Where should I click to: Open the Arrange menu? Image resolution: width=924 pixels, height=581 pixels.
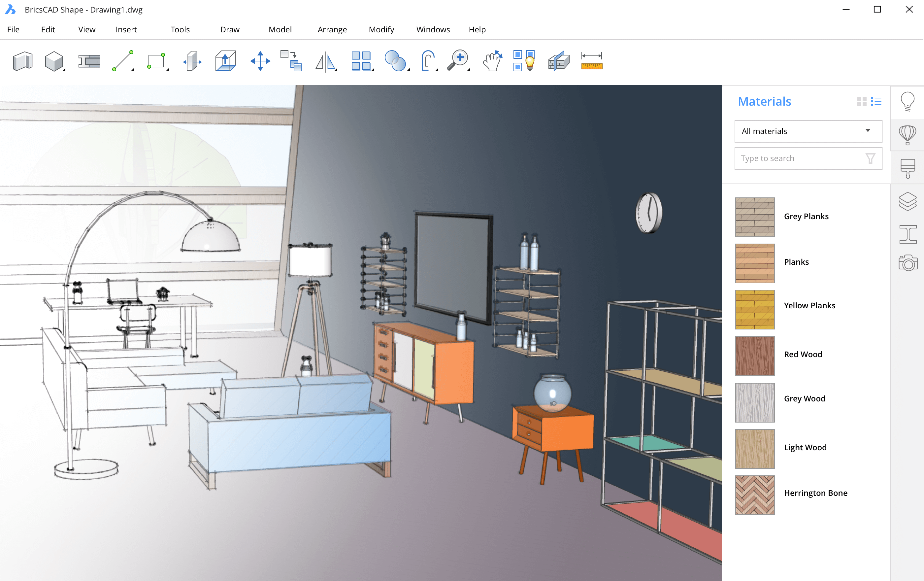(332, 30)
